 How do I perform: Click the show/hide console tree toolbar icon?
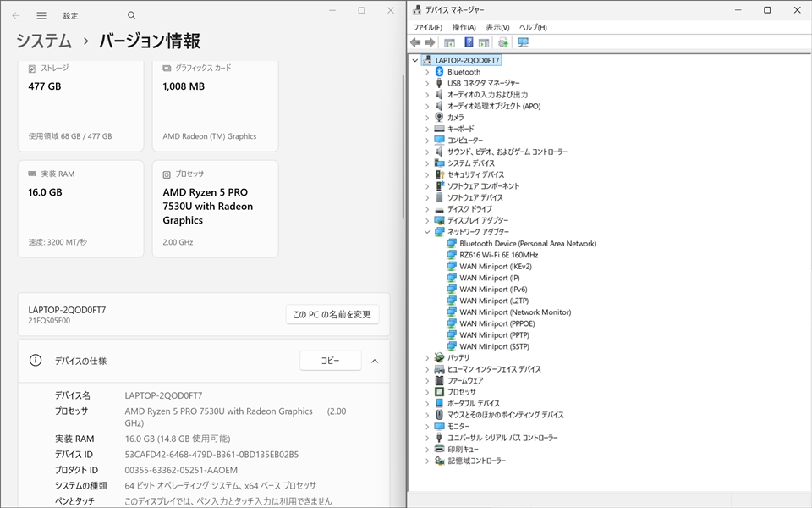click(x=449, y=42)
